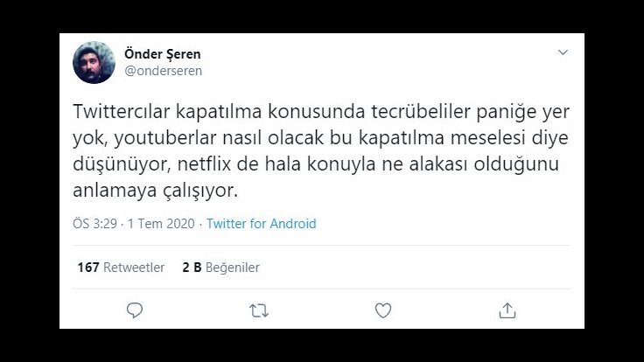Retweet this tweet using the arrows icon
Image resolution: width=644 pixels, height=362 pixels.
pos(258,310)
